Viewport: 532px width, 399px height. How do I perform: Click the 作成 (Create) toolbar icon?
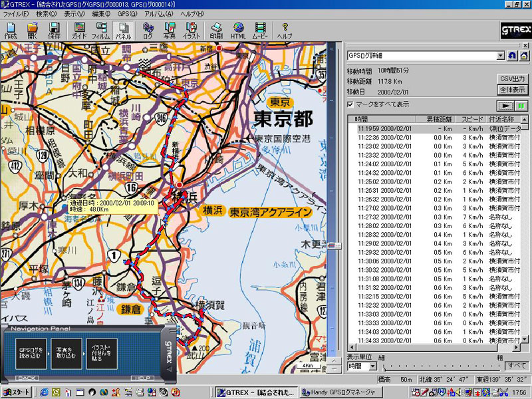click(11, 31)
